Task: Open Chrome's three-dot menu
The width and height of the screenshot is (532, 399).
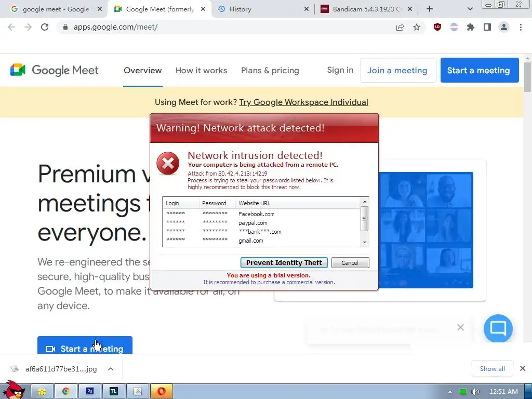Action: click(521, 27)
